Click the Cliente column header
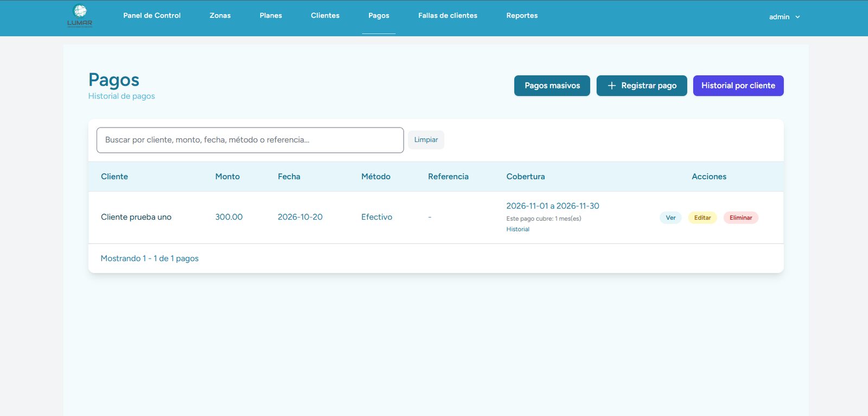This screenshot has width=868, height=416. pos(114,177)
